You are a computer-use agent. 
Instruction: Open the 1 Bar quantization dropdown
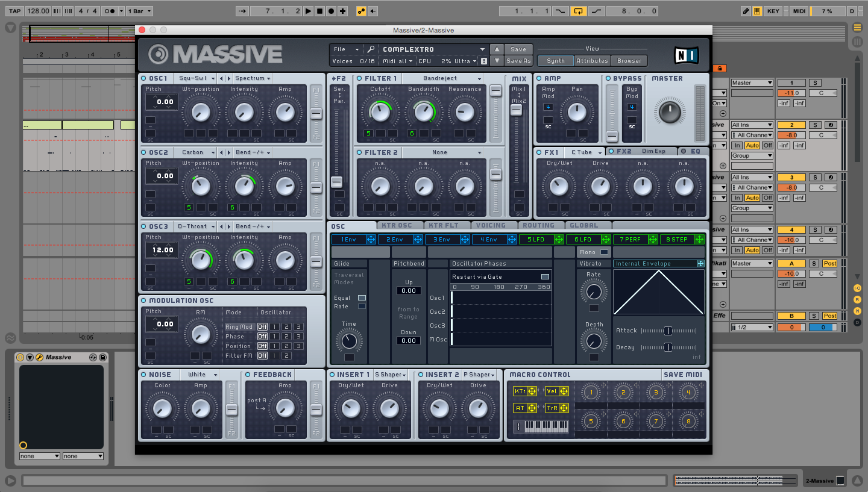click(x=139, y=11)
